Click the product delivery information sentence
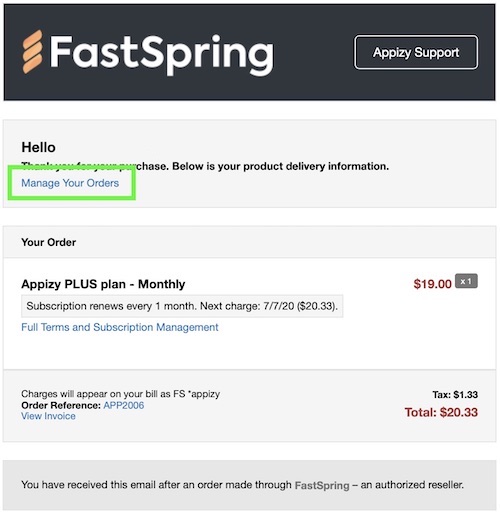500x514 pixels. (205, 166)
